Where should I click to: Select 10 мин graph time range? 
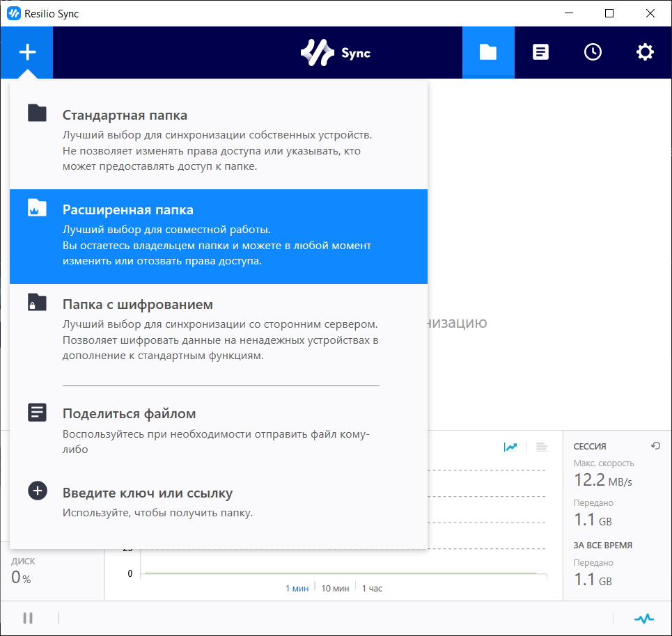coord(335,589)
